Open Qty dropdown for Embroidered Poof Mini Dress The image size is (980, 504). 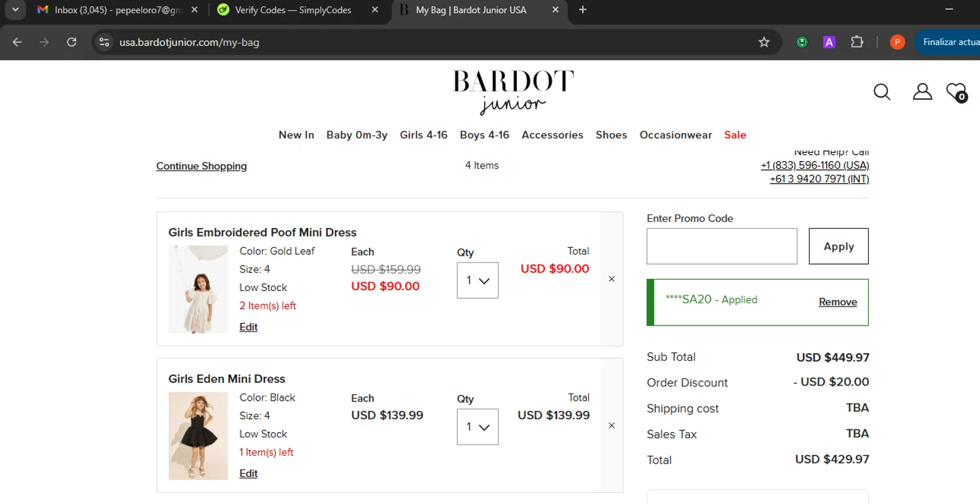478,280
